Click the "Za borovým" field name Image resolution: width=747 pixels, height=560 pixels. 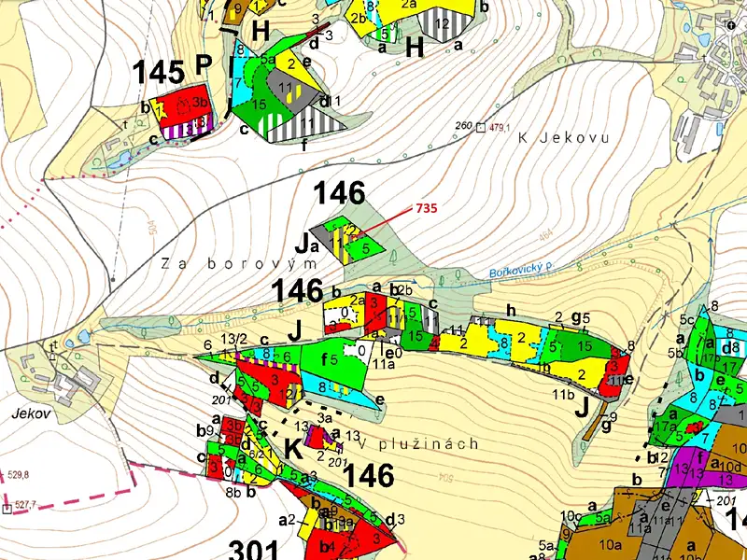[239, 264]
